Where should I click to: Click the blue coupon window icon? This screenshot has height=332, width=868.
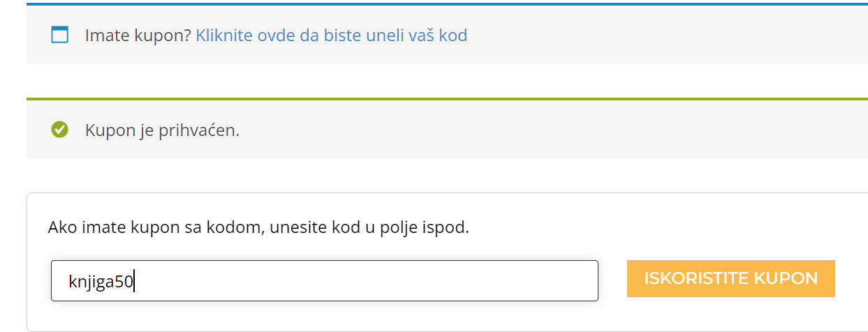[x=60, y=35]
